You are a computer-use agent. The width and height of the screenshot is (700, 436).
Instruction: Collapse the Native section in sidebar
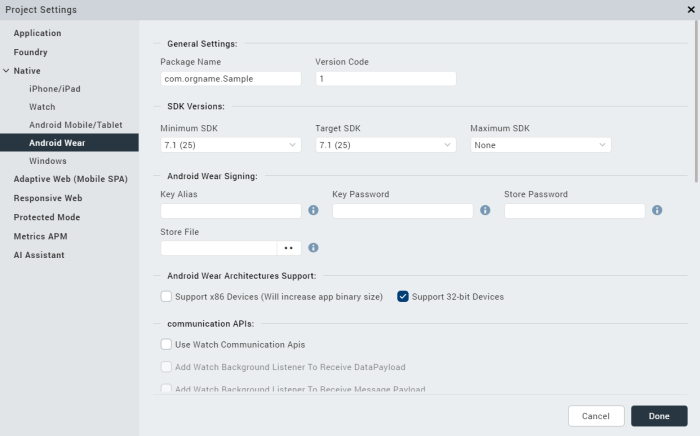[7, 71]
